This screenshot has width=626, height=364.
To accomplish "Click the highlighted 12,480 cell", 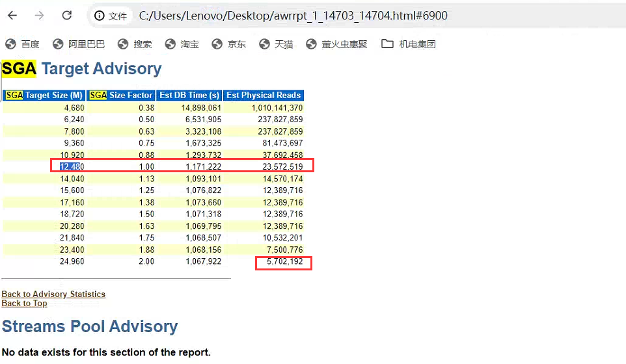I will (72, 166).
